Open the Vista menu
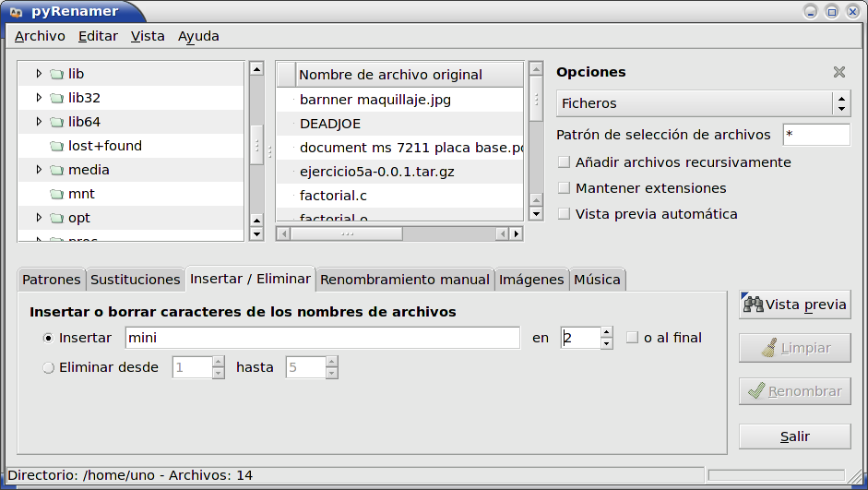Screen dimensions: 868x490 148,36
